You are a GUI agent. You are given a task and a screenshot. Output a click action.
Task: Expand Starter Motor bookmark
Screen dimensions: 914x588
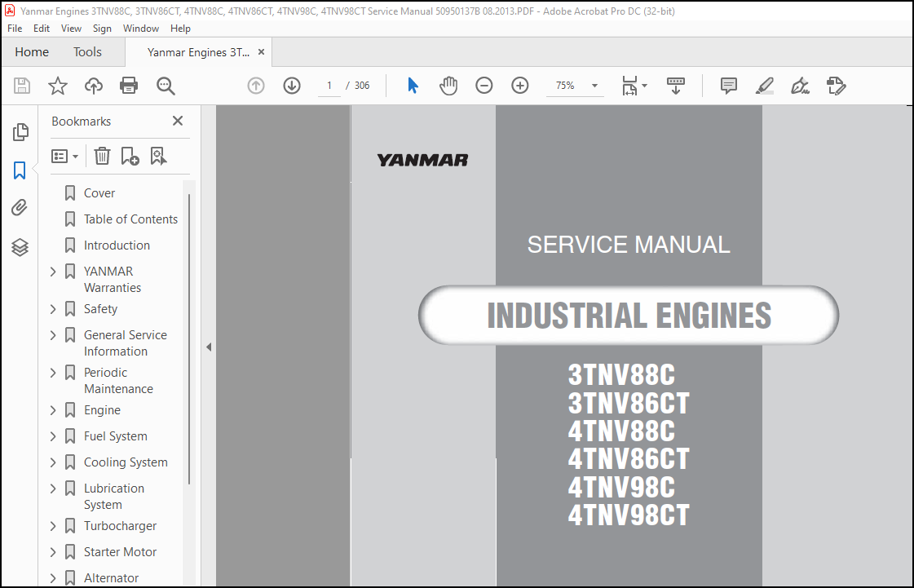53,552
